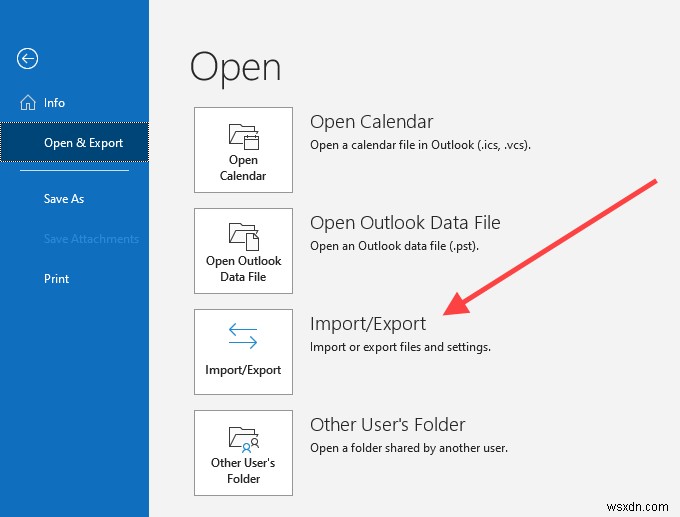Click the back arrow circle icon

[x=27, y=59]
